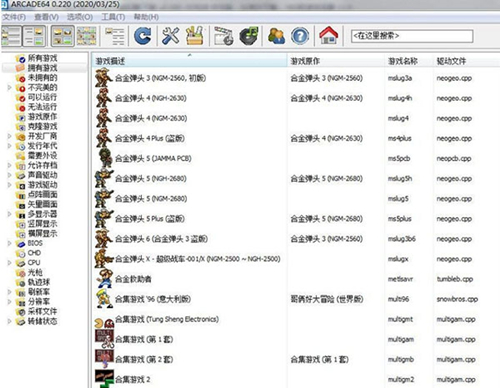Sort by the 游戏名称 column header
500x388 pixels.
coord(408,61)
